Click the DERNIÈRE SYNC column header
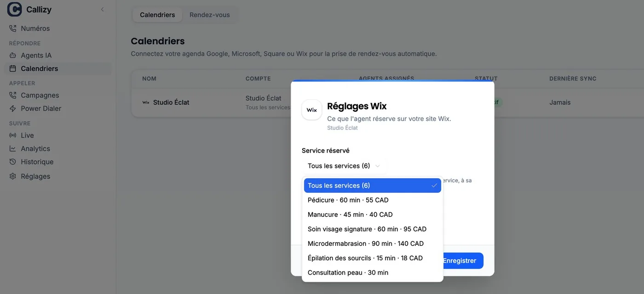This screenshot has height=294, width=644. pos(573,79)
